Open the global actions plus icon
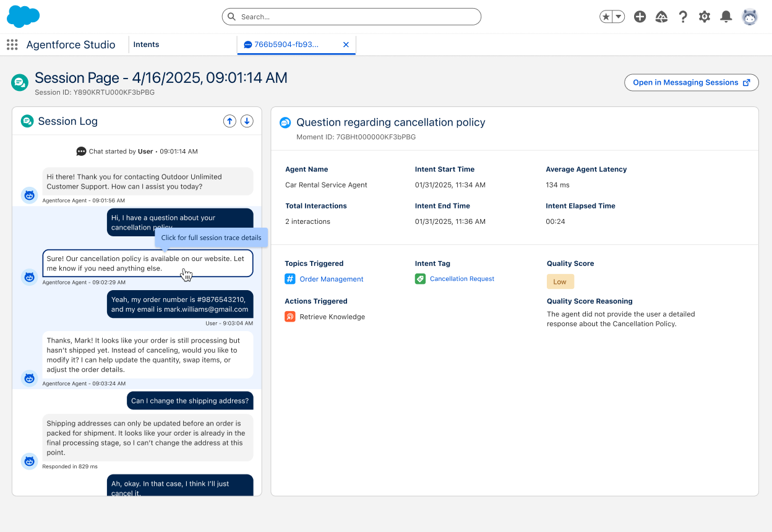 coord(640,17)
